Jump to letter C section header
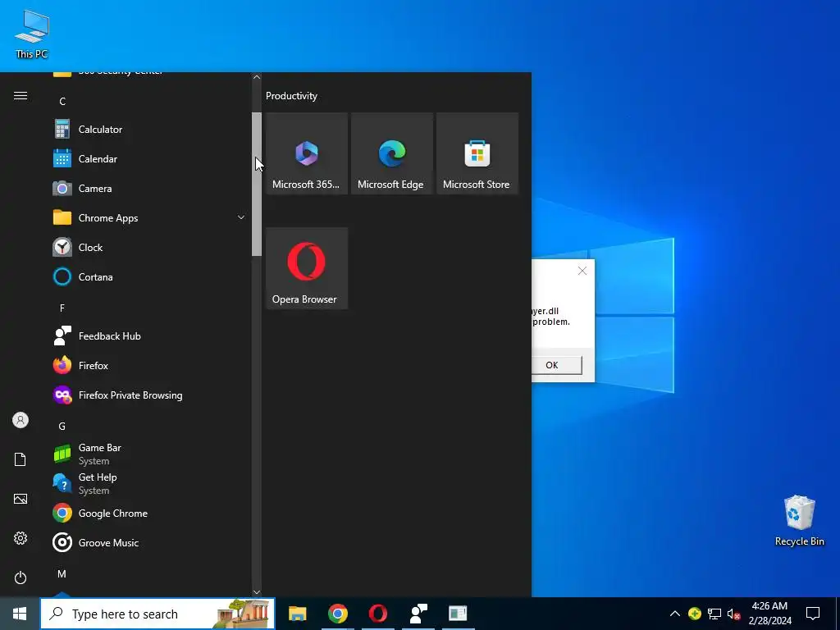 [x=62, y=101]
